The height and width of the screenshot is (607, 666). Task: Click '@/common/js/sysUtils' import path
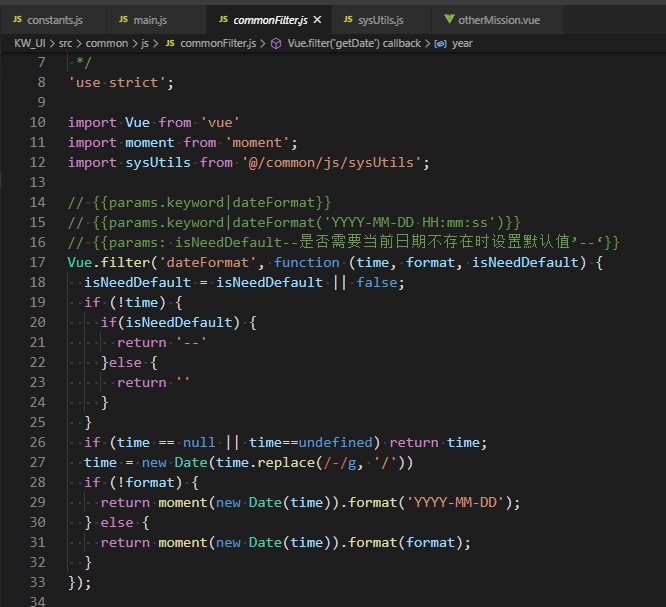coord(332,162)
